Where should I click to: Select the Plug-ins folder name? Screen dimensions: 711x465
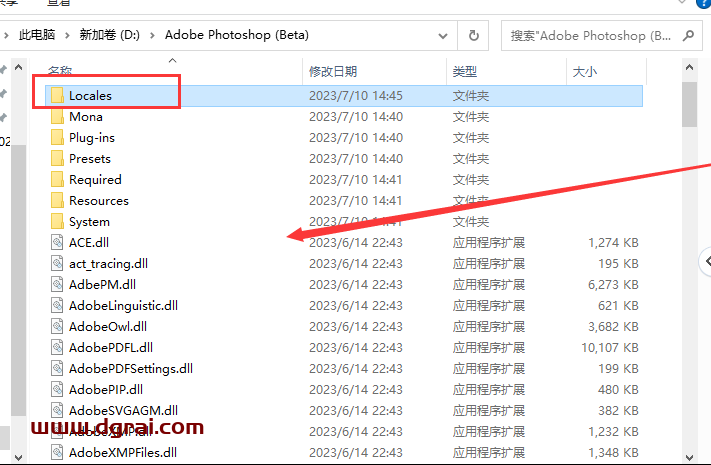(x=92, y=137)
